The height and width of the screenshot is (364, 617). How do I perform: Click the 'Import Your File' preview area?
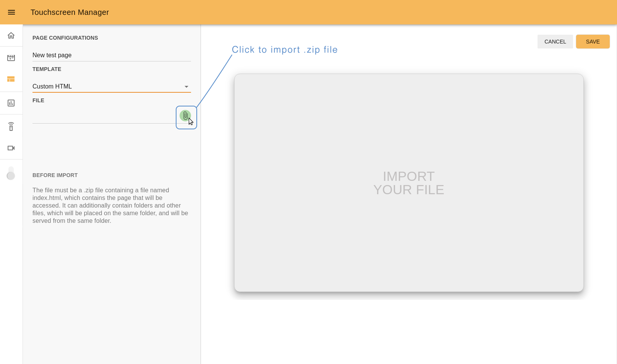click(408, 183)
